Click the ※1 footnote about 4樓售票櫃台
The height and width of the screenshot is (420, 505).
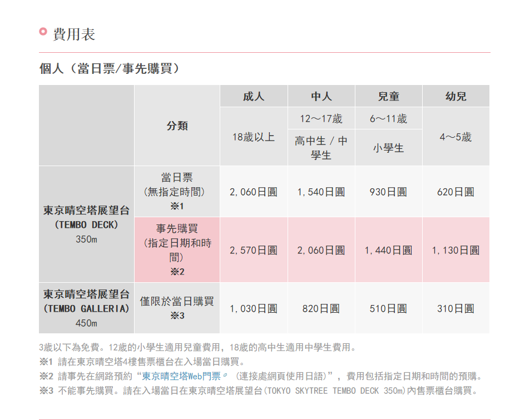point(142,362)
